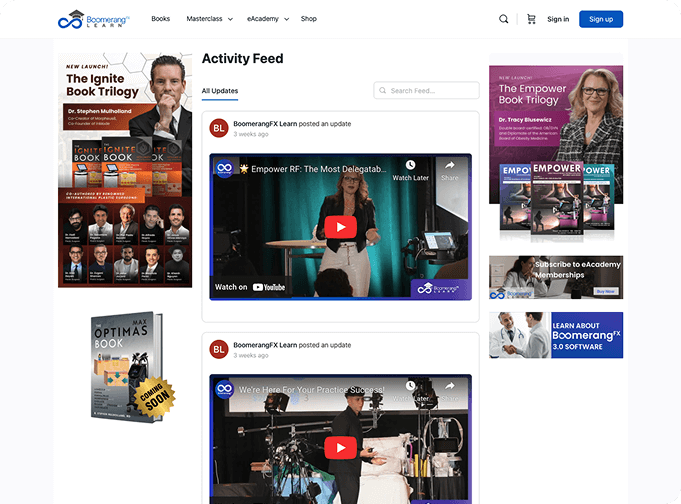Image resolution: width=681 pixels, height=504 pixels.
Task: Click the second post's '3 weeks ago' timestamp
Action: point(251,355)
